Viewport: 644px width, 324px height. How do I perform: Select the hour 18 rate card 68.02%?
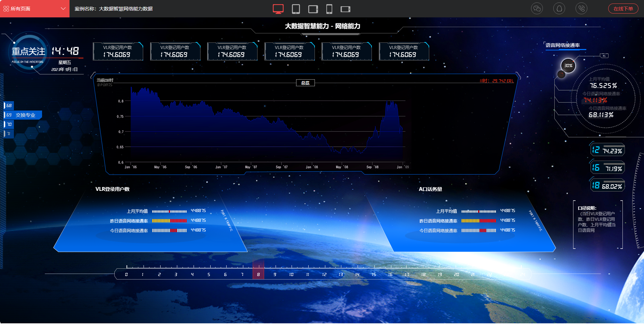607,185
